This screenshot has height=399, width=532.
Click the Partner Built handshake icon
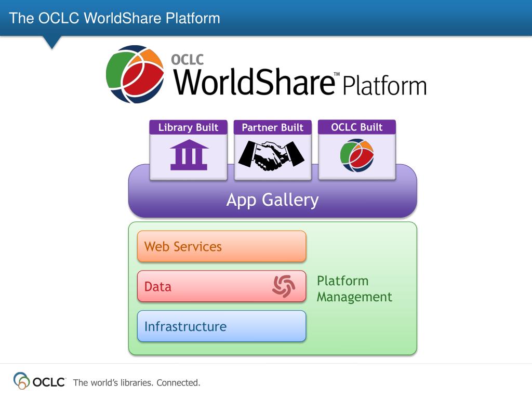pyautogui.click(x=272, y=156)
